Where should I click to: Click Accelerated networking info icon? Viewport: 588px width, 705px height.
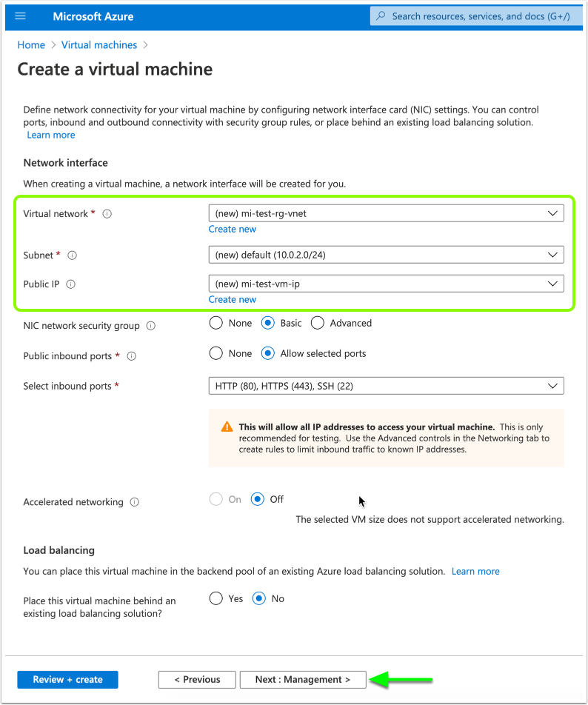[x=135, y=502]
